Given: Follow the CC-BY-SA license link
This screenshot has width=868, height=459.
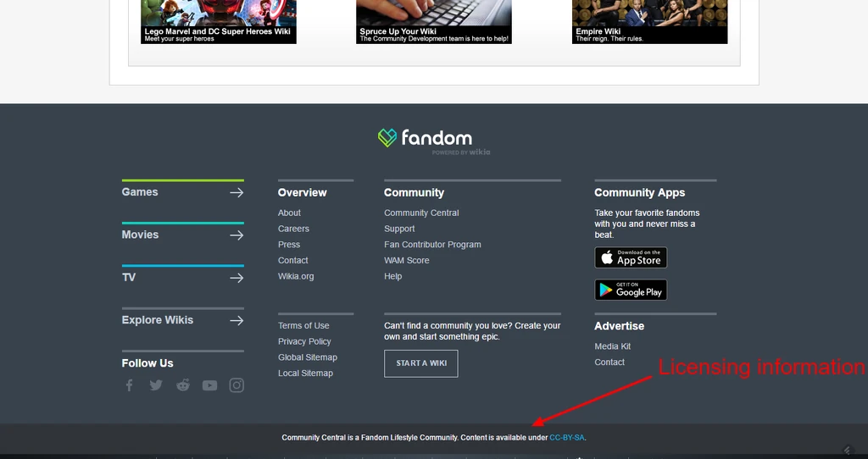Looking at the screenshot, I should click(x=567, y=438).
